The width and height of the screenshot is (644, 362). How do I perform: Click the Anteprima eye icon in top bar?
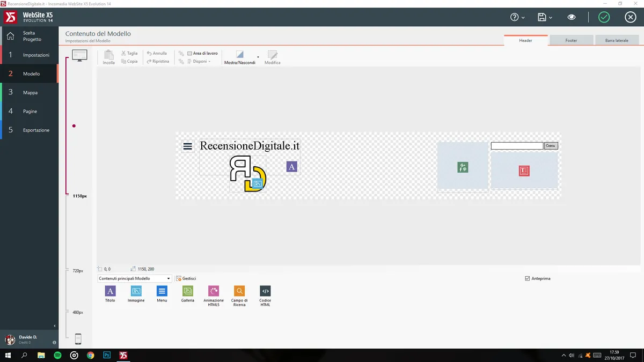click(x=572, y=17)
